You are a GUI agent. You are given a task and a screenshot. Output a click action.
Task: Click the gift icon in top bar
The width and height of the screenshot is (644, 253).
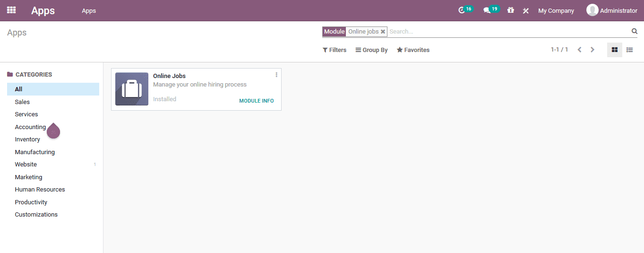(x=511, y=10)
